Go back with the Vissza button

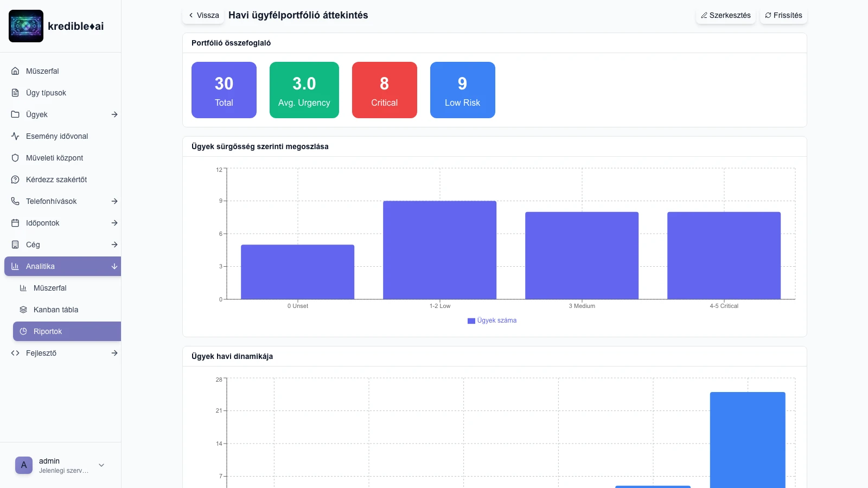(203, 15)
